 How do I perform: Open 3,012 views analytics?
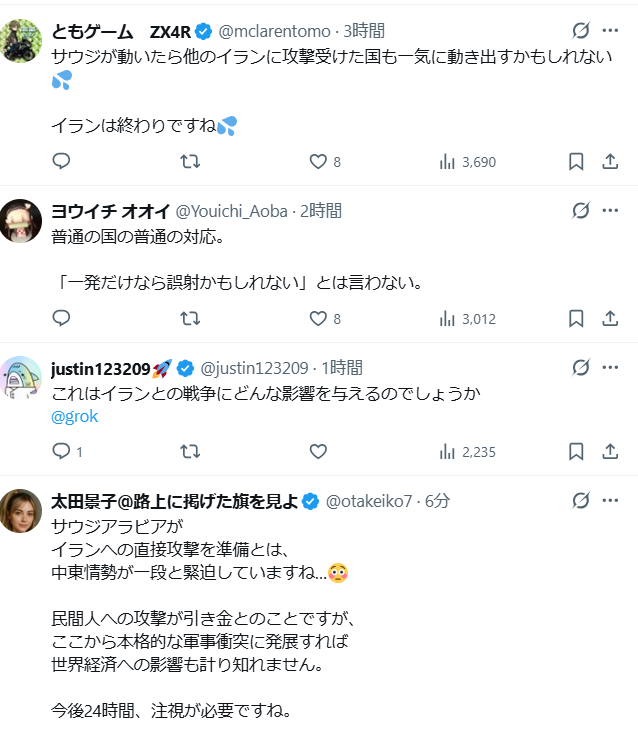[x=467, y=319]
